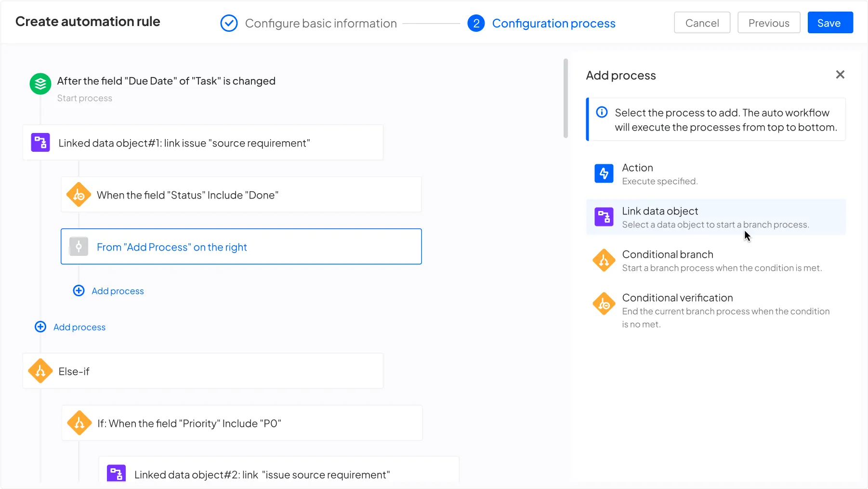Open the Configuration process step 2
The width and height of the screenshot is (868, 489).
pyautogui.click(x=553, y=23)
